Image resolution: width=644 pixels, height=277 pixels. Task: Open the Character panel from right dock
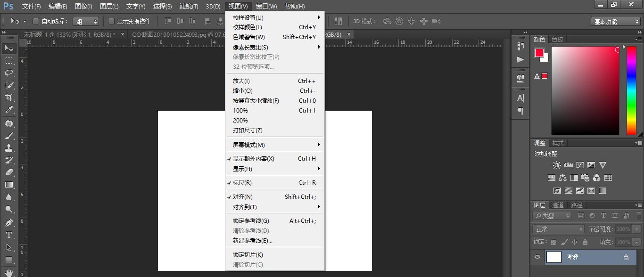[520, 98]
